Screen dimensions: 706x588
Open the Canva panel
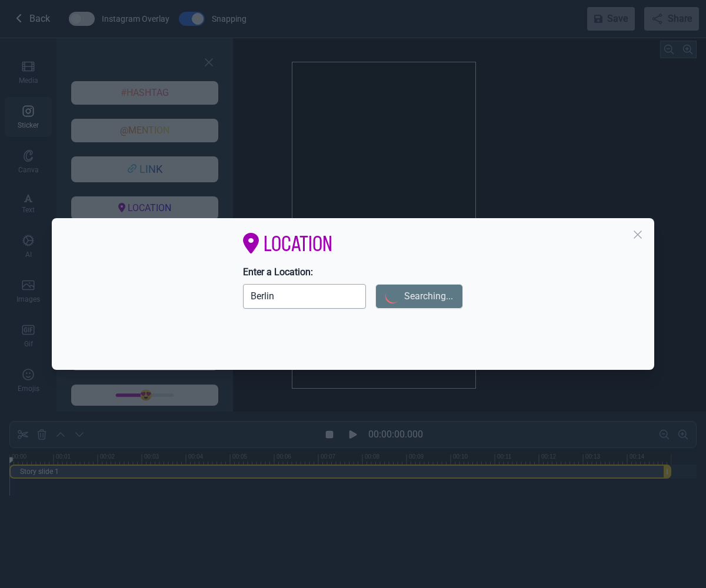[28, 161]
